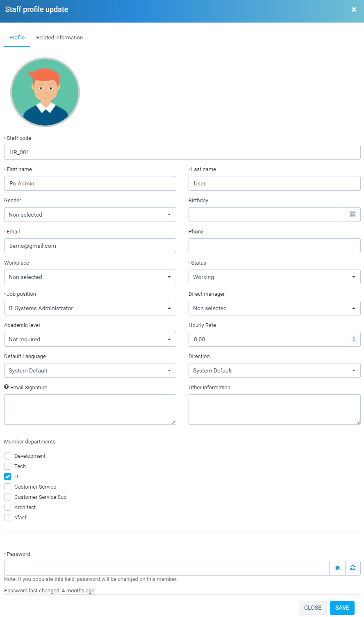Collapse the Job position dropdown caret
Image resolution: width=364 pixels, height=617 pixels.
(x=170, y=308)
